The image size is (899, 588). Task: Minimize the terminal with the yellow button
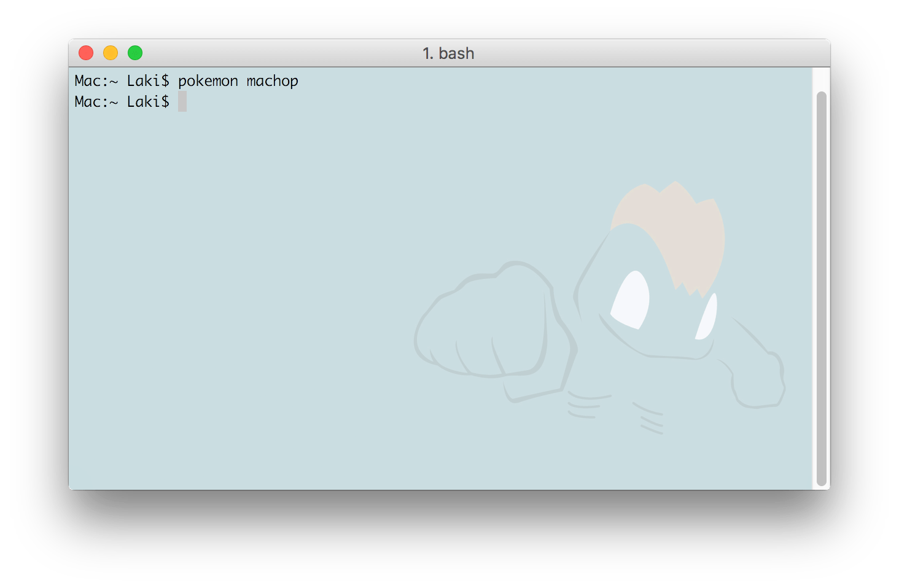111,53
